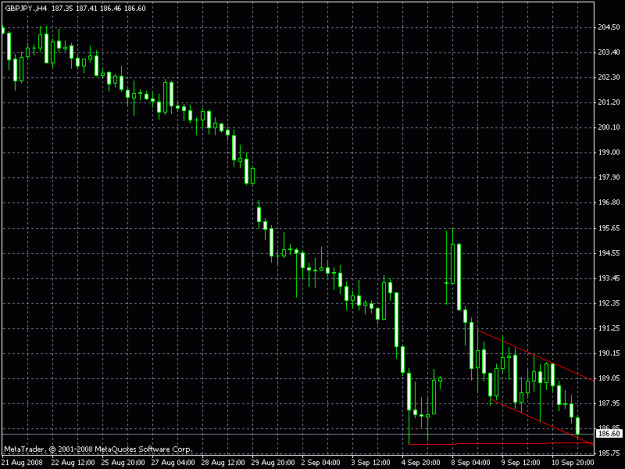Viewport: 625px width, 469px height.
Task: Click the 201.20 price axis value
Action: pos(609,102)
